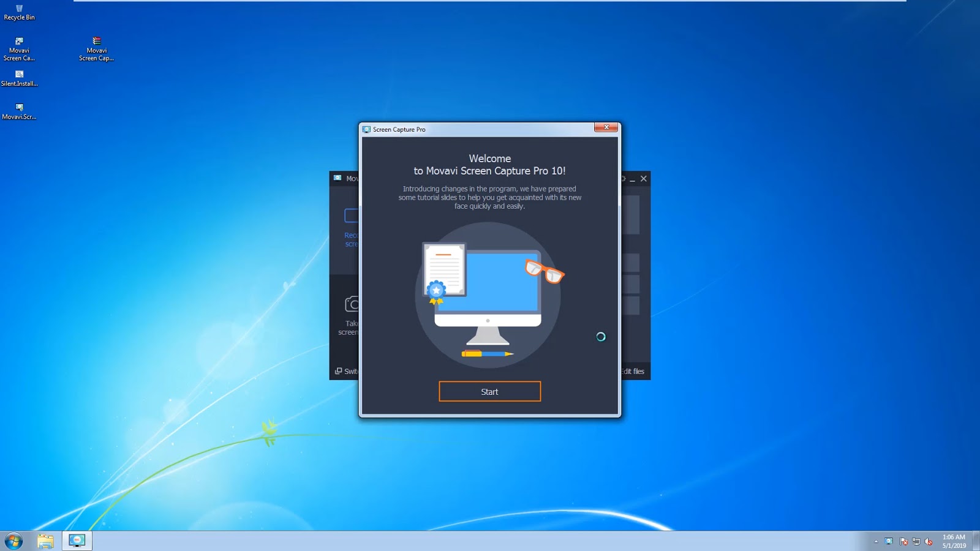Select the Movavi Screen Cap... desktop shortcut
980x551 pixels.
pyautogui.click(x=96, y=50)
